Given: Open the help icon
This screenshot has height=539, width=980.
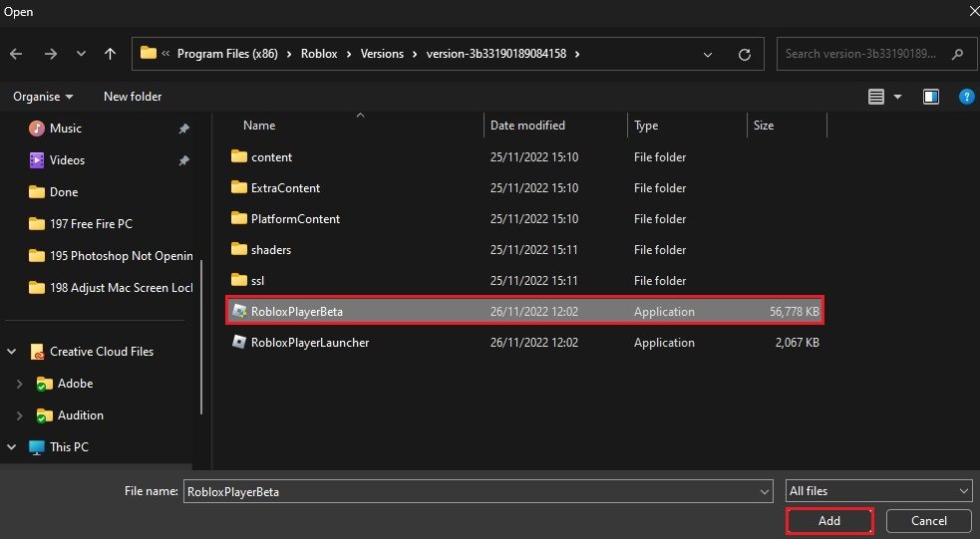Looking at the screenshot, I should [x=966, y=97].
